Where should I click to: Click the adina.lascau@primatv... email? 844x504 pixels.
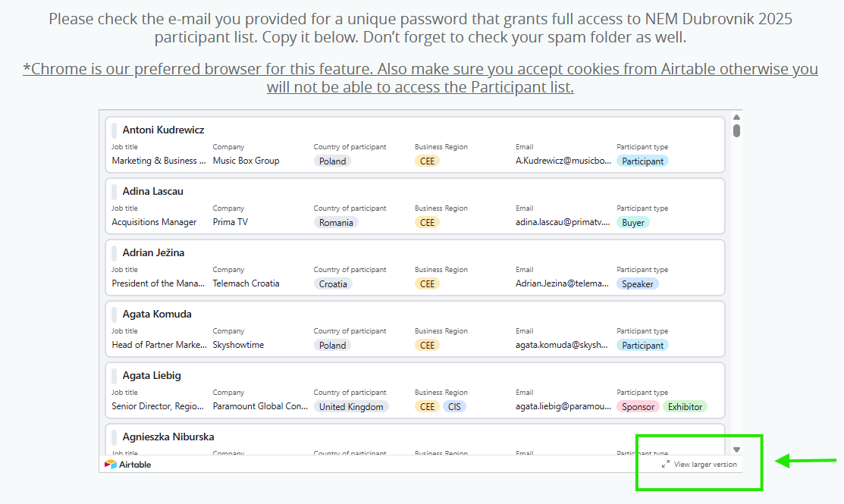pos(563,221)
